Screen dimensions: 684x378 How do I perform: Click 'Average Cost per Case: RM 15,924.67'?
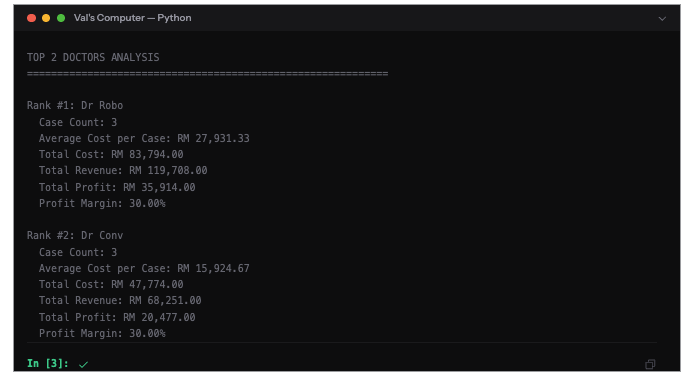(144, 268)
